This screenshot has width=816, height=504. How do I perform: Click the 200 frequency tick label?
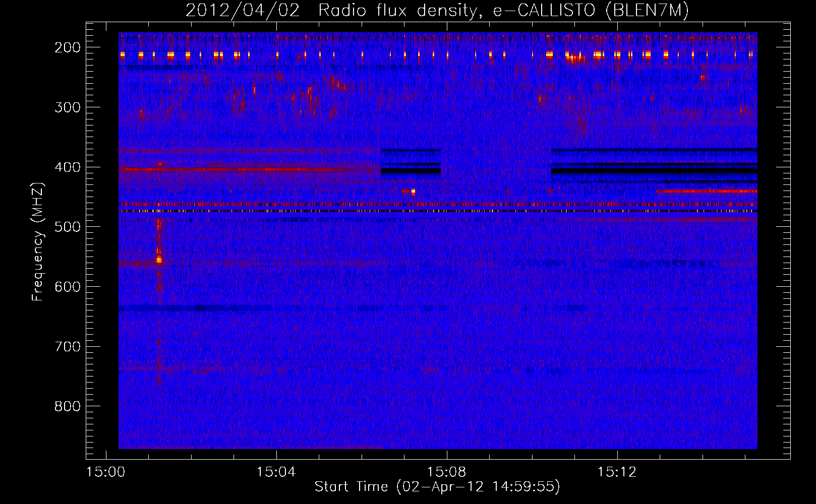click(68, 47)
